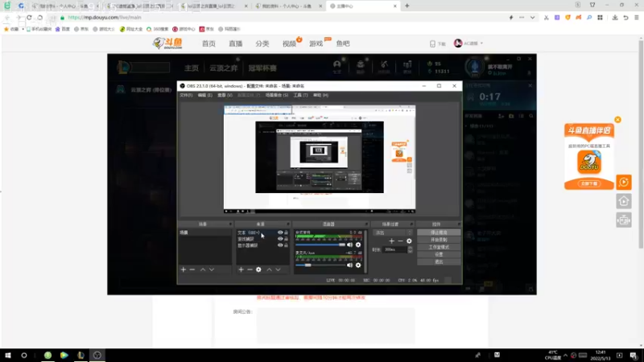
Task: Click the browser address bar
Action: coord(283,18)
